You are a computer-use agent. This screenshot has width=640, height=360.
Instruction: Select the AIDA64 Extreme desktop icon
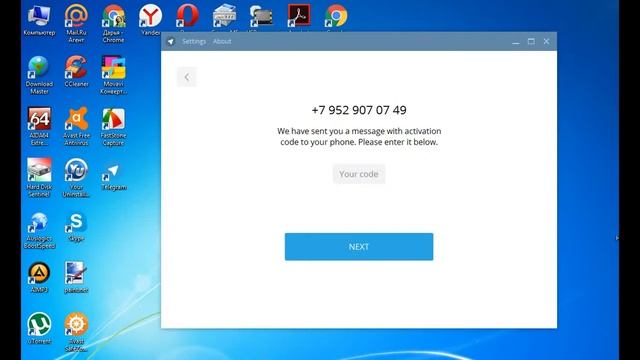(39, 127)
